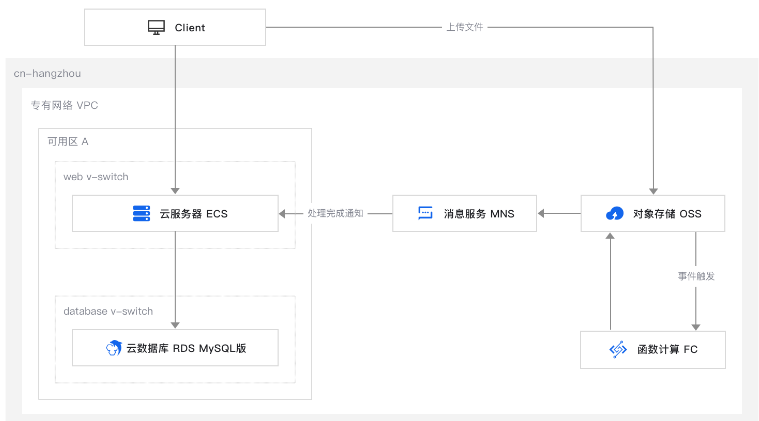Select the '可用区 A' zone label

(68, 141)
